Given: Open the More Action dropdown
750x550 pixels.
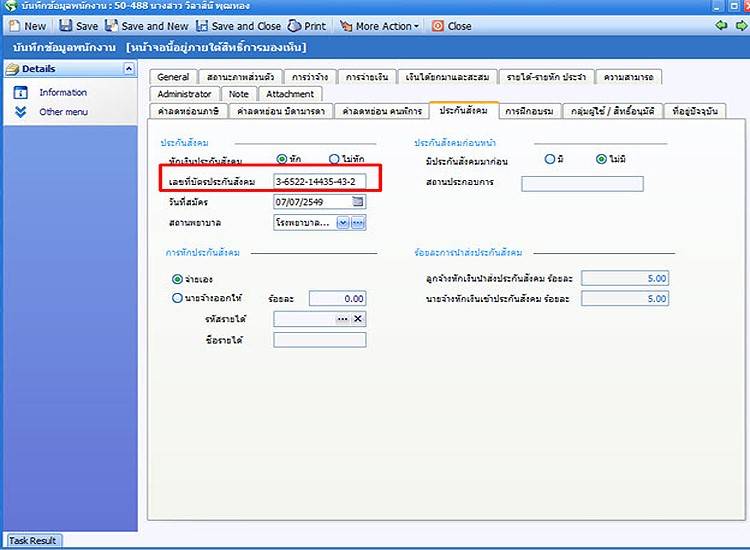Looking at the screenshot, I should click(x=380, y=26).
